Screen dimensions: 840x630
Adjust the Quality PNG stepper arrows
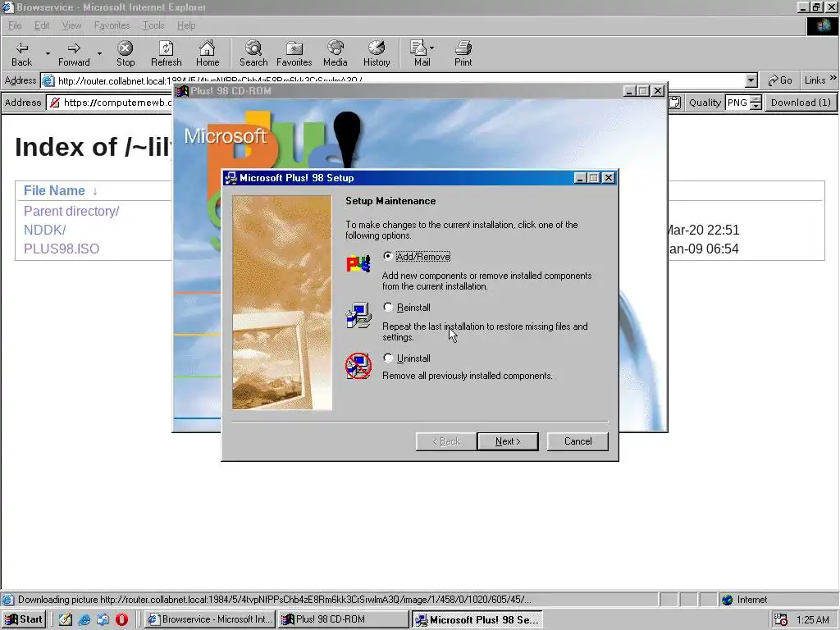pos(756,103)
